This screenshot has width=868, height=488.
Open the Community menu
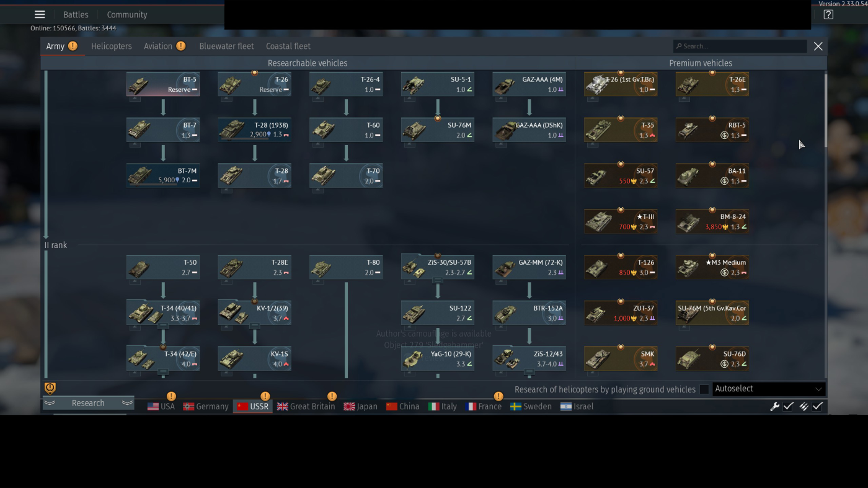[x=127, y=15]
